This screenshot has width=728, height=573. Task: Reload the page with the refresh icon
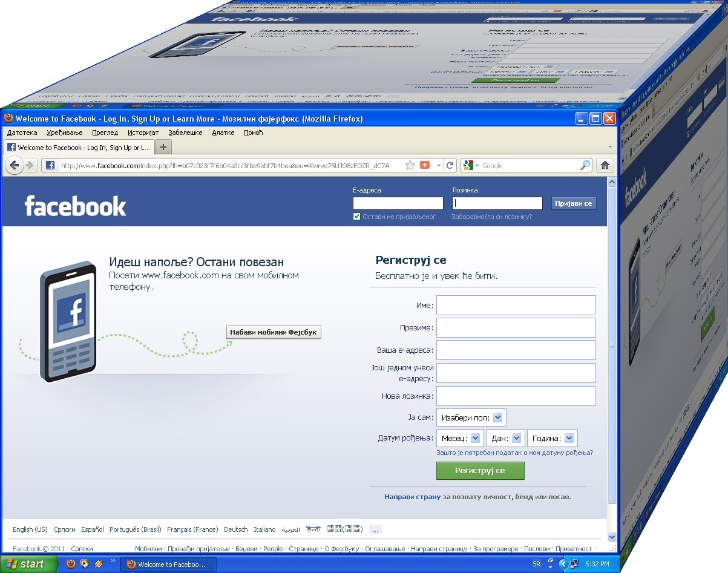[x=450, y=165]
